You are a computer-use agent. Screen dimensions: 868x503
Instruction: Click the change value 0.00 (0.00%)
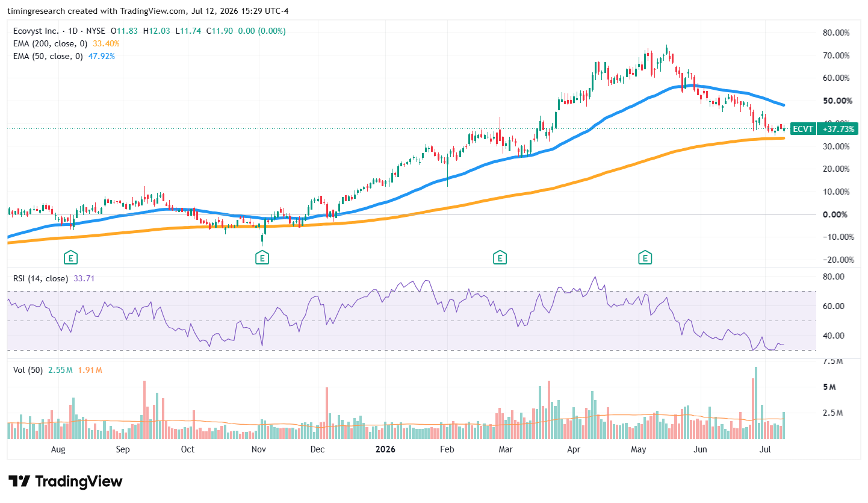[x=262, y=31]
